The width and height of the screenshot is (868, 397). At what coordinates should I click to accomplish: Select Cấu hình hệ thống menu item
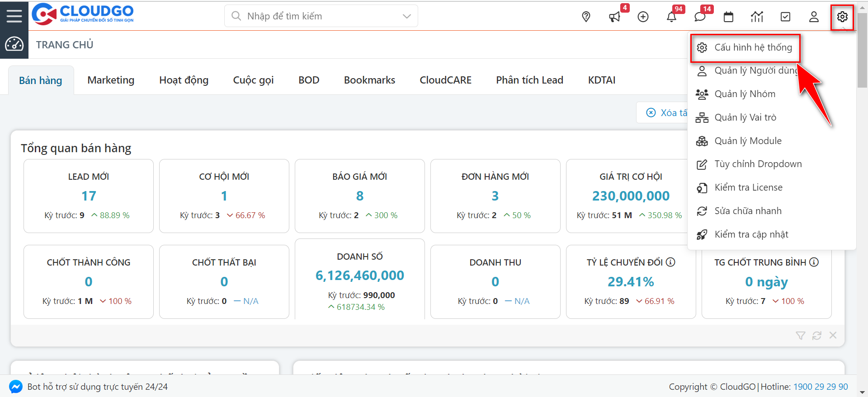tap(753, 47)
